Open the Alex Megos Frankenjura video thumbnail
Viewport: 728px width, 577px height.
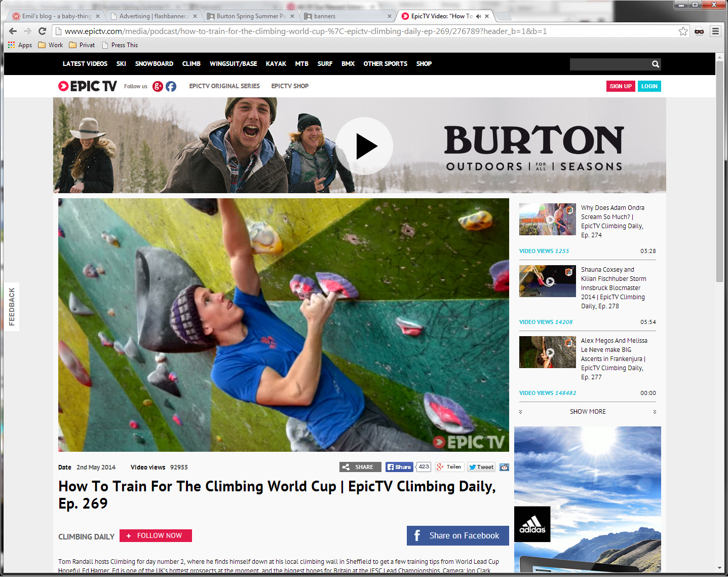548,352
